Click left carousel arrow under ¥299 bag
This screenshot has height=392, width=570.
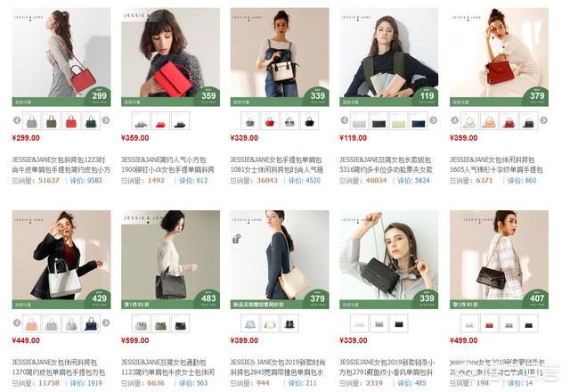17,120
